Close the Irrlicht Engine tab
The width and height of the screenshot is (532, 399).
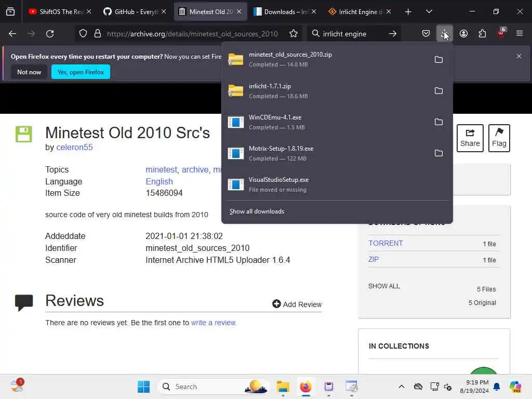tap(389, 12)
